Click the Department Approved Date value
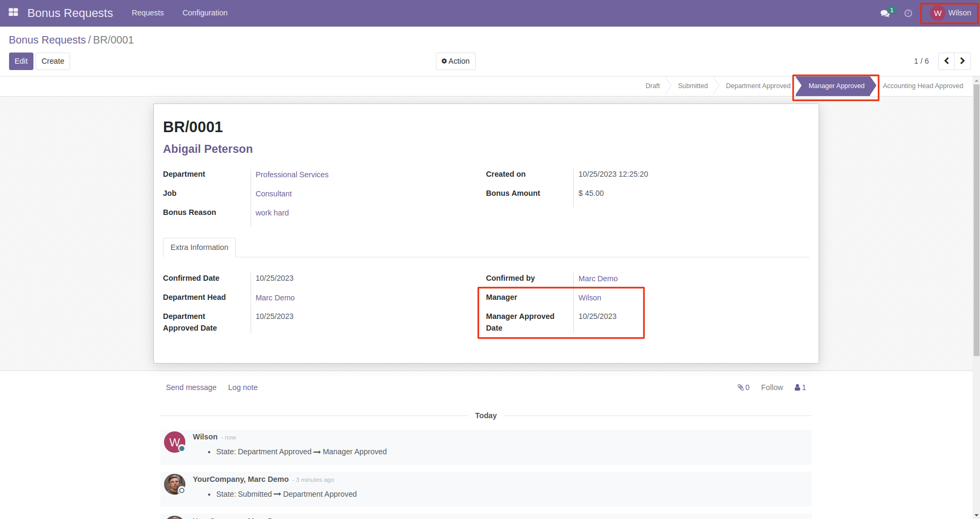The height and width of the screenshot is (519, 980). [274, 316]
